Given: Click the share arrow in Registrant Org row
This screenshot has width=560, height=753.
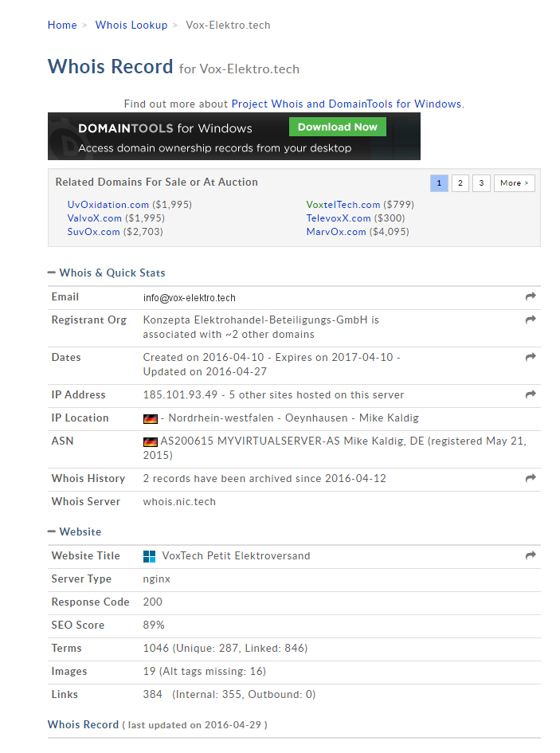Looking at the screenshot, I should 531,320.
